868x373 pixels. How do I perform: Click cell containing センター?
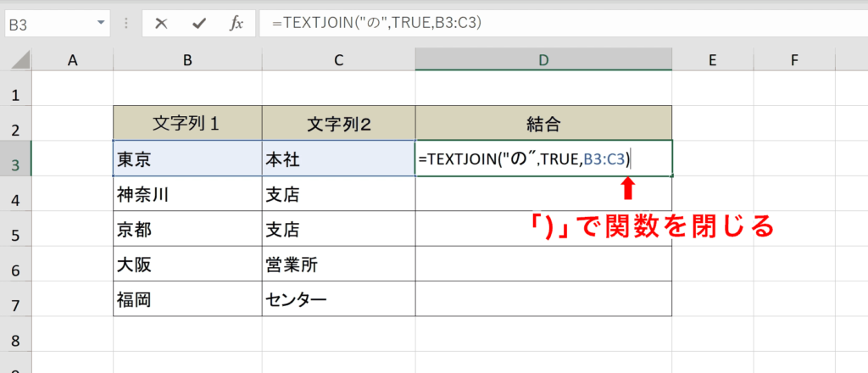(x=338, y=300)
